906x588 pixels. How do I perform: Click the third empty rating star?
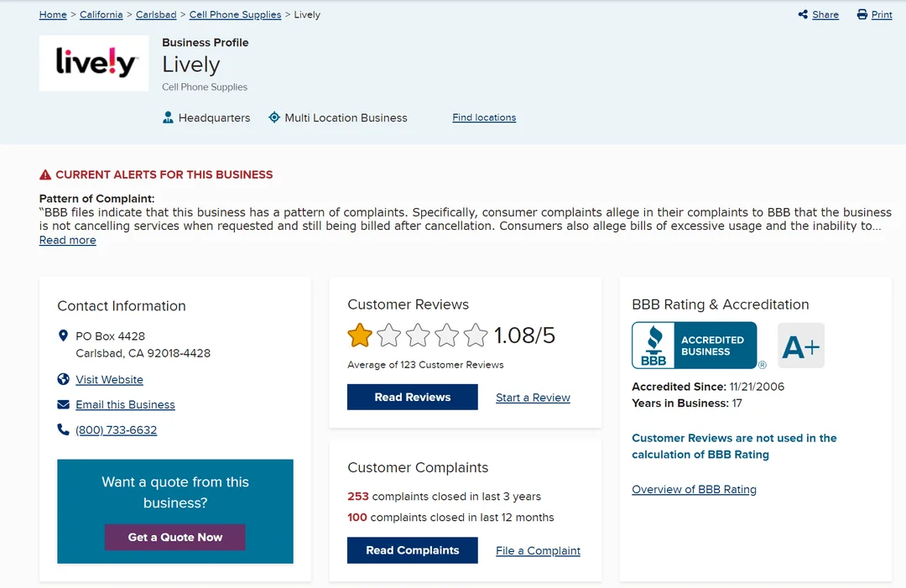coord(418,335)
